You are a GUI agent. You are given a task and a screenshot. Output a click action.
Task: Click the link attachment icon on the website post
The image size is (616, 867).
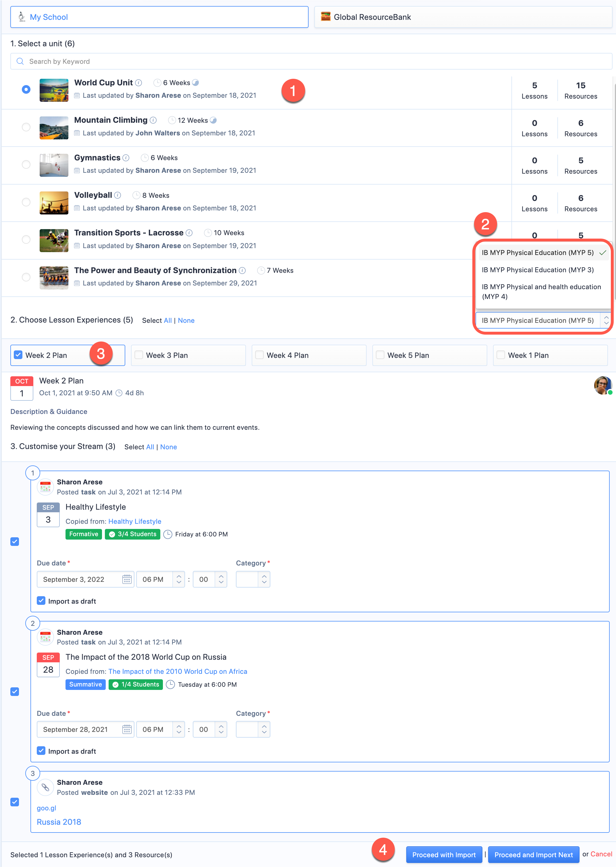(x=45, y=787)
